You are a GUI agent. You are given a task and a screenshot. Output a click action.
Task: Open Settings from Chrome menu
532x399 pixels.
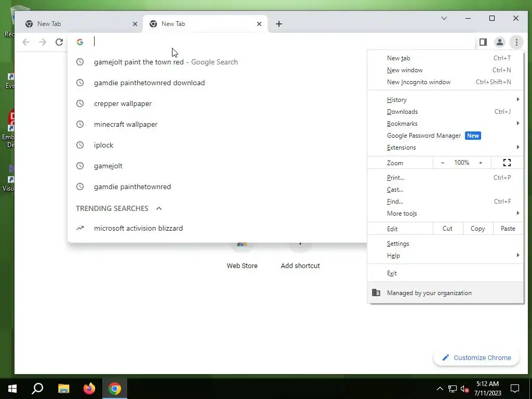445,244
